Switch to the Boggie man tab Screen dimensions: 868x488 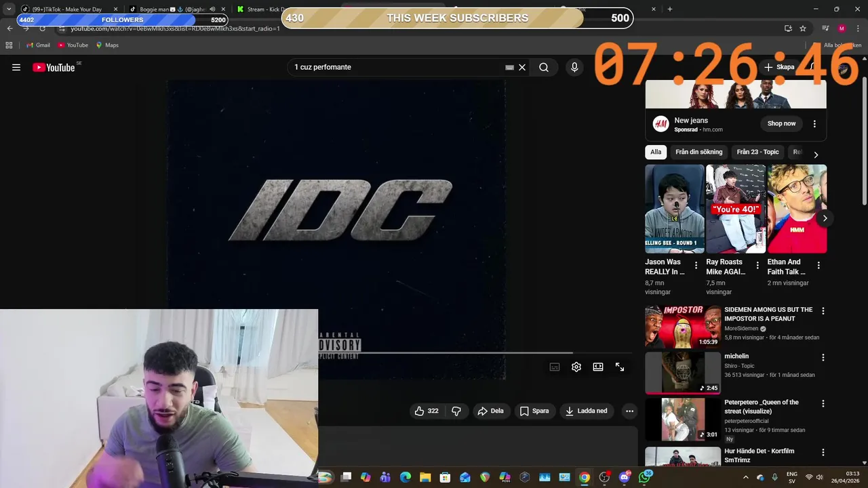click(x=173, y=9)
